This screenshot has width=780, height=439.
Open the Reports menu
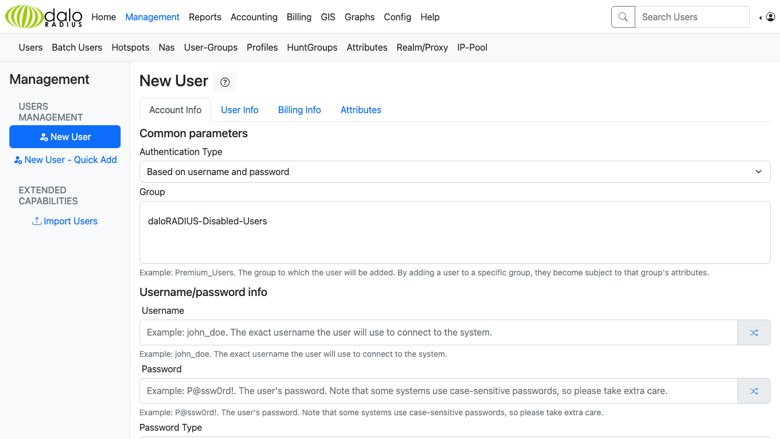(x=205, y=17)
